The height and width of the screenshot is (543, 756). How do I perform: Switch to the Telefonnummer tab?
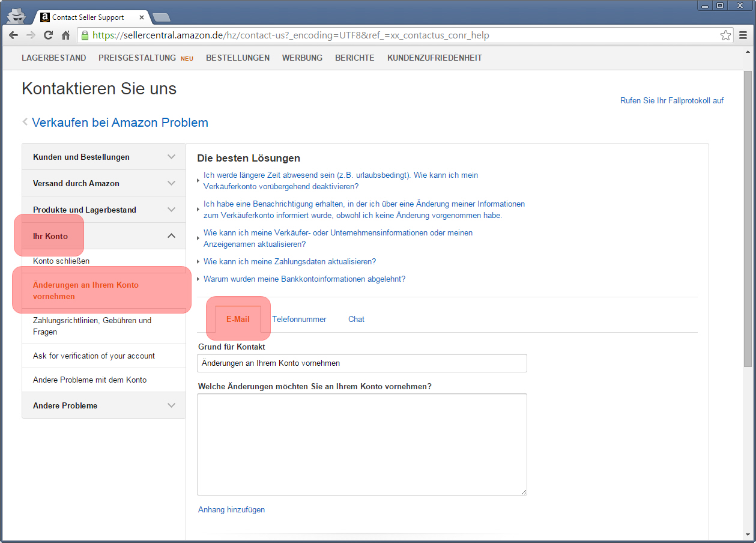pyautogui.click(x=299, y=319)
